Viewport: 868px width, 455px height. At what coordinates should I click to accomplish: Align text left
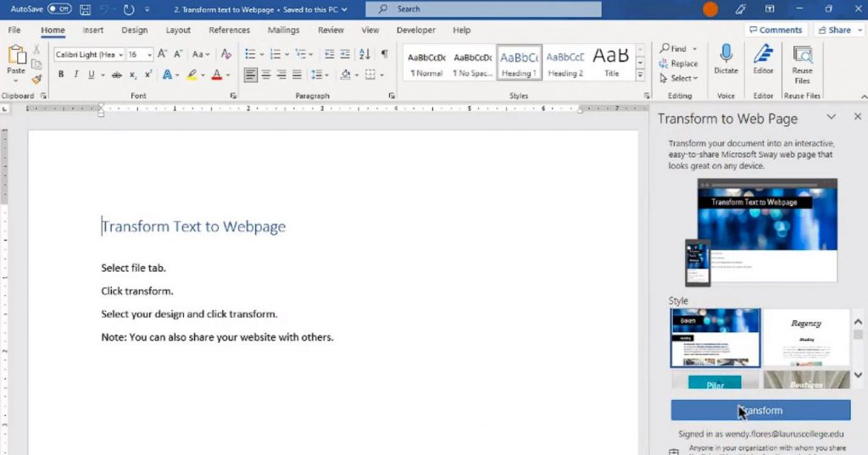(251, 75)
